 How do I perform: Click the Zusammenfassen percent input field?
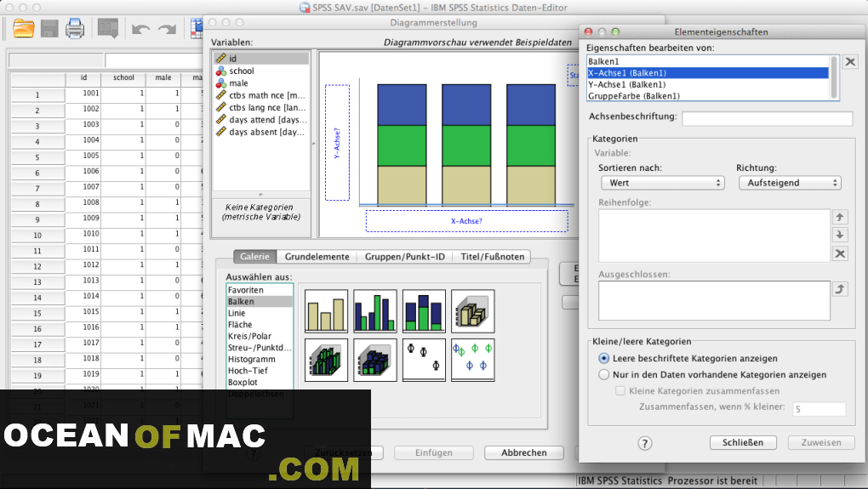(819, 409)
